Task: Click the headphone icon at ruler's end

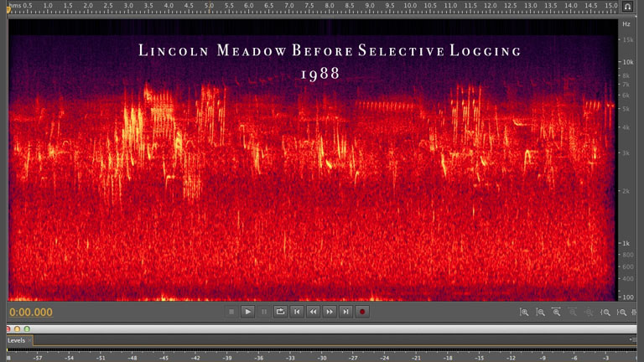Action: point(627,6)
